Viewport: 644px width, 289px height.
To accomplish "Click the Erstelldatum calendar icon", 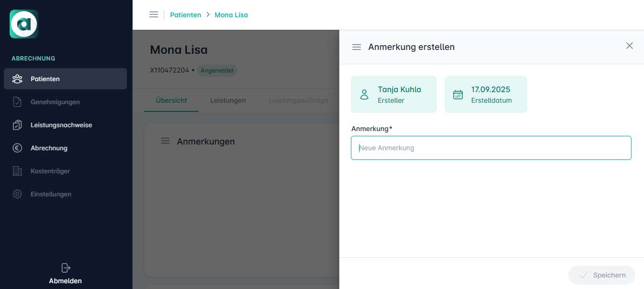I will tap(458, 94).
